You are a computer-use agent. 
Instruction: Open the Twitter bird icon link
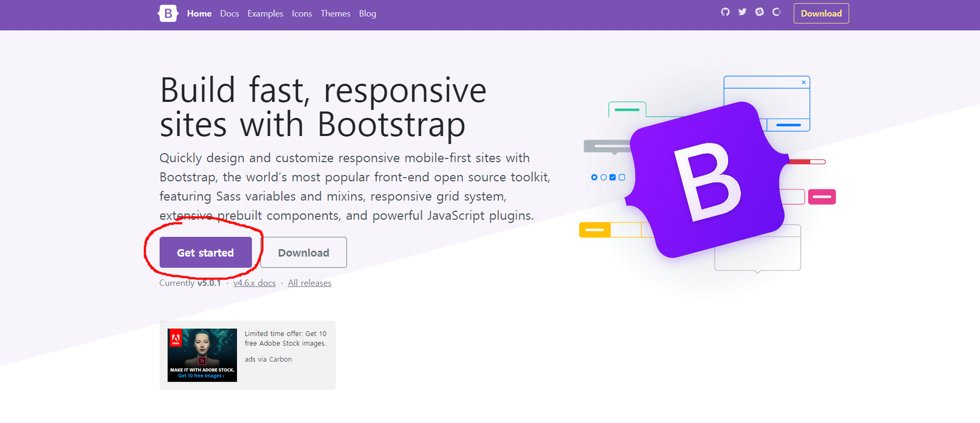click(x=742, y=12)
